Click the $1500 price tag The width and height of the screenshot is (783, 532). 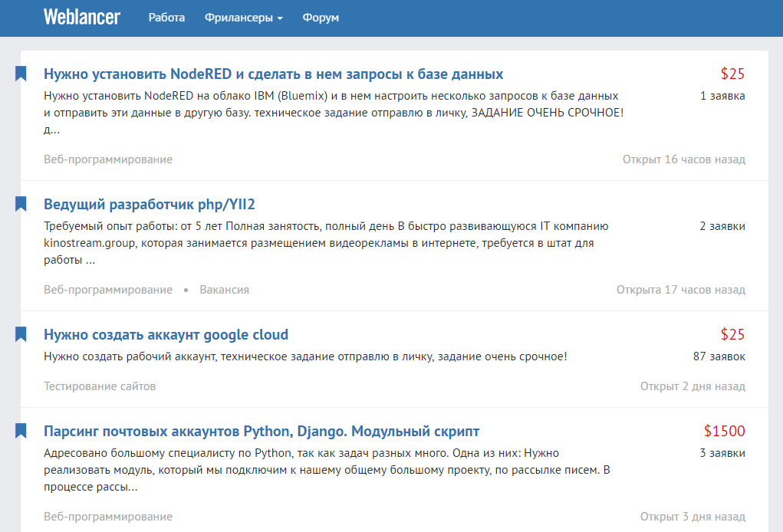coord(726,431)
